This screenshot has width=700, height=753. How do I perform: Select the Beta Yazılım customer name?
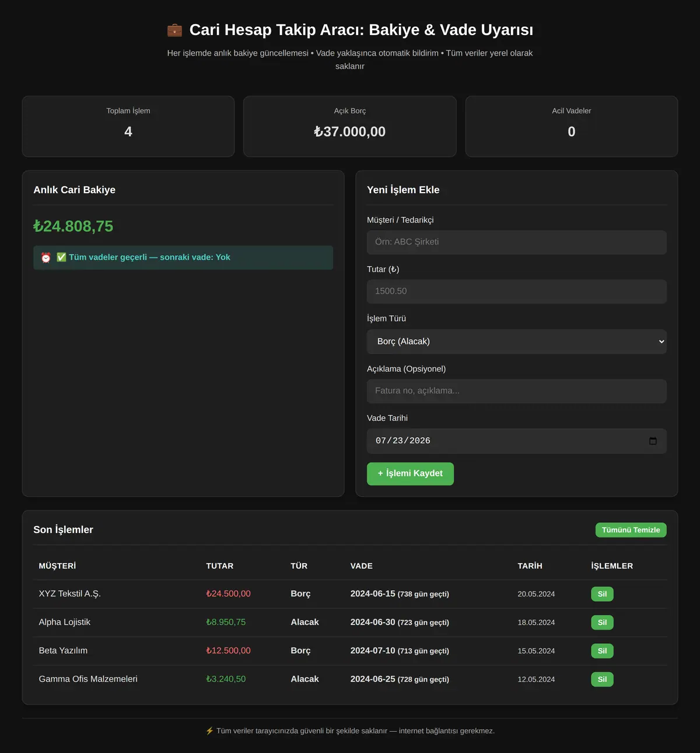(x=63, y=651)
